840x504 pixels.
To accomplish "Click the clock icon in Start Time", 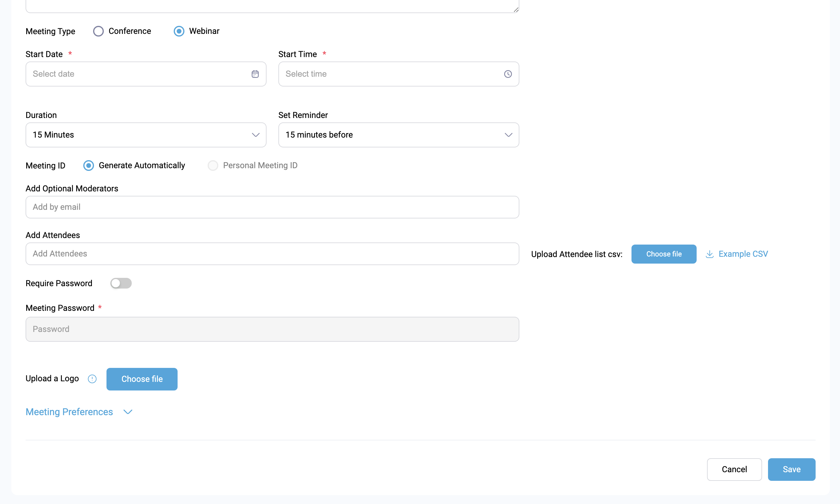I will pyautogui.click(x=508, y=74).
